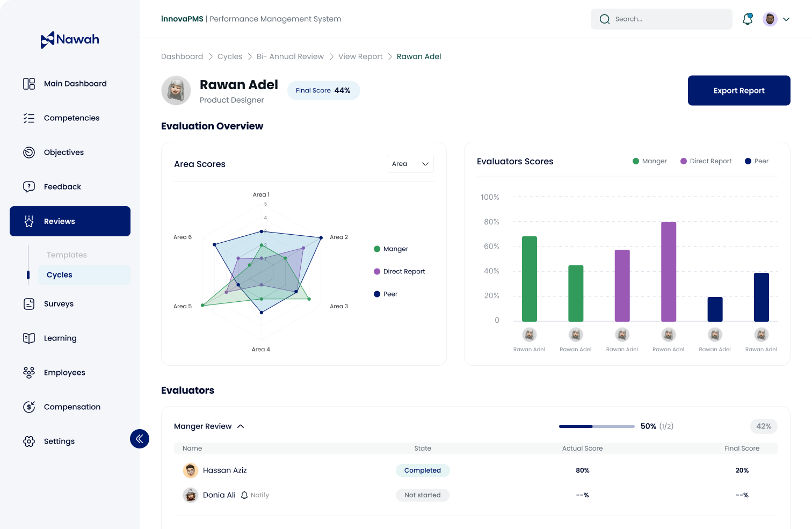Click the Feedback speech bubble icon
The image size is (812, 529).
(x=29, y=187)
